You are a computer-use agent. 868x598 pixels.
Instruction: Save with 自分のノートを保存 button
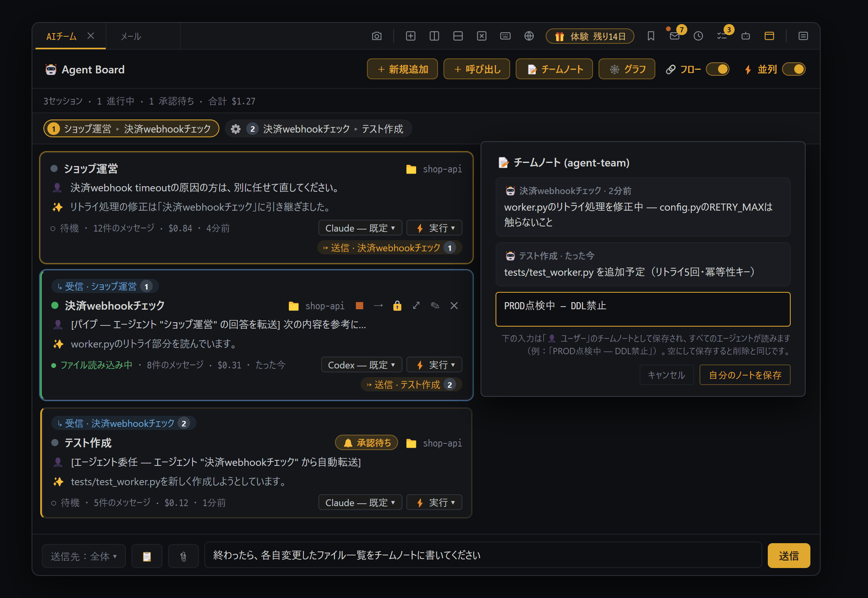745,375
